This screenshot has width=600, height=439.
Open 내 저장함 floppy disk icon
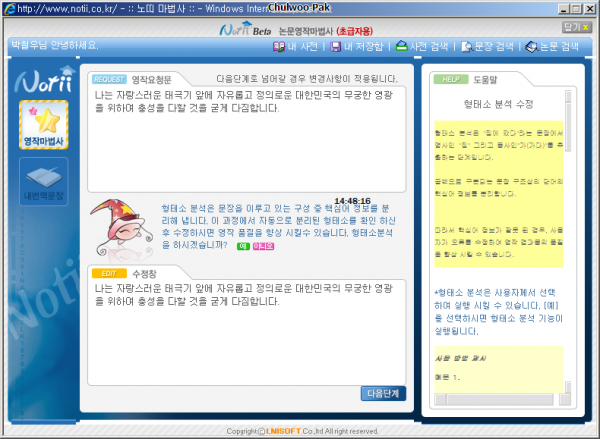[336, 47]
